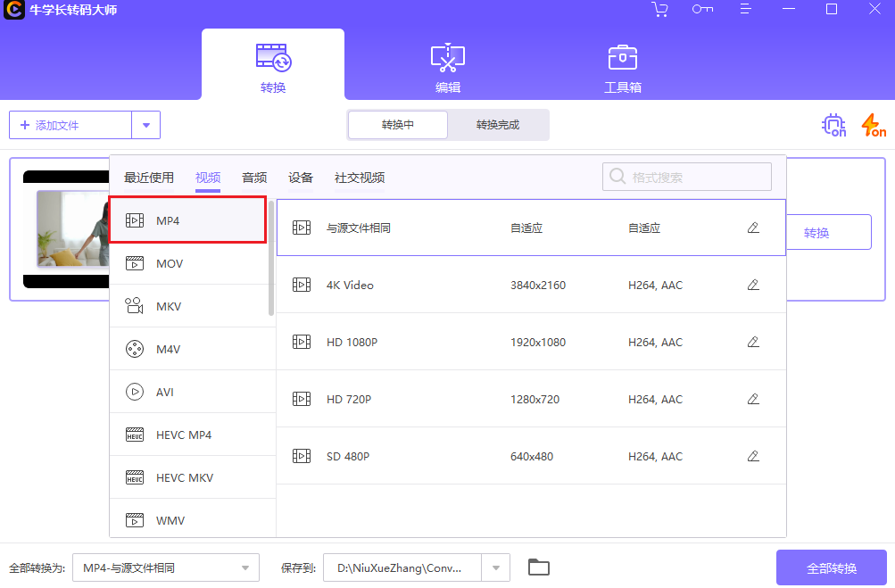Click the 转换 button for the video
The height and width of the screenshot is (588, 895).
point(829,232)
